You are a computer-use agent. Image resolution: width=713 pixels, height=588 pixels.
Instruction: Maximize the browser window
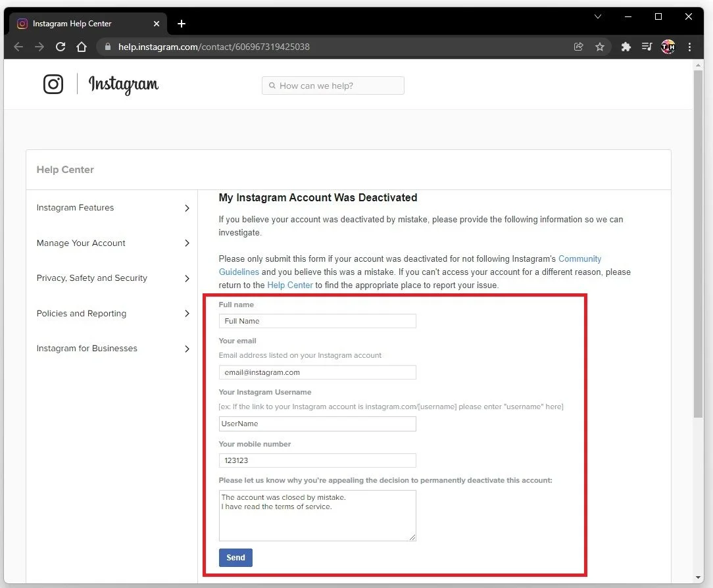click(658, 17)
